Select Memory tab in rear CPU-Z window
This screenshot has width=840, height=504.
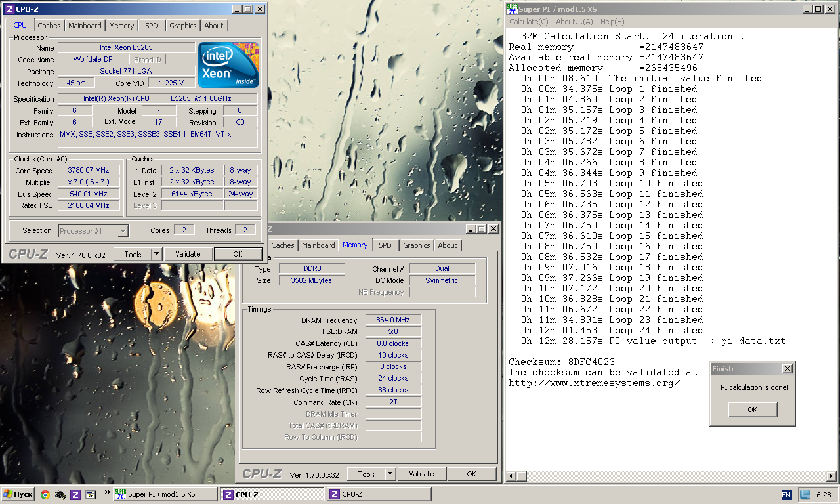(x=355, y=245)
